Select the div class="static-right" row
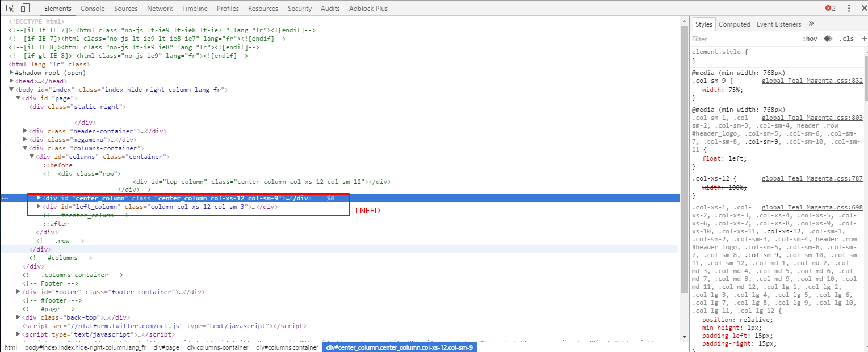The image size is (868, 352). tap(78, 107)
